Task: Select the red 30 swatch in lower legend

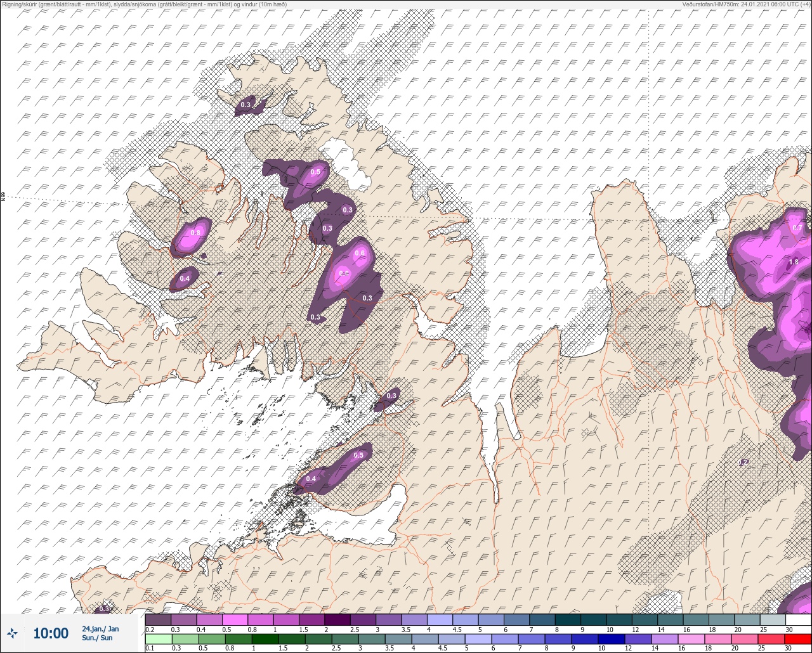Action: point(798,638)
